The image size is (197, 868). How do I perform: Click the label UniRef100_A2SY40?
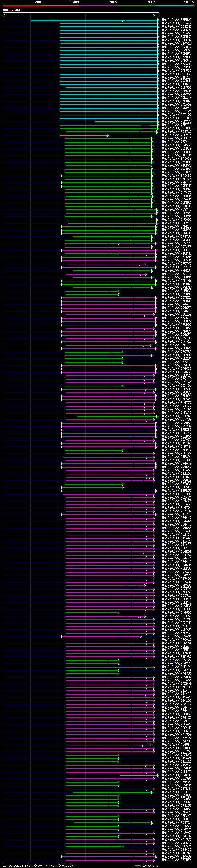click(x=177, y=274)
